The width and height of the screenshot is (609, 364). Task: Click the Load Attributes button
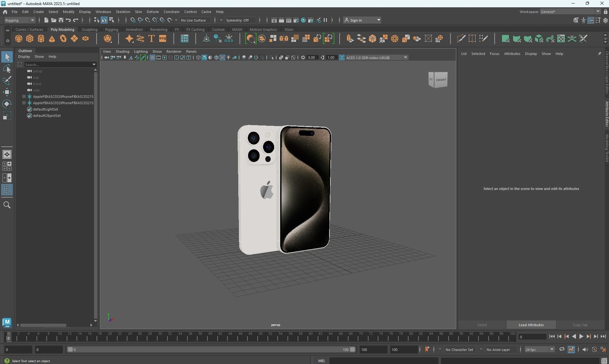coord(531,325)
